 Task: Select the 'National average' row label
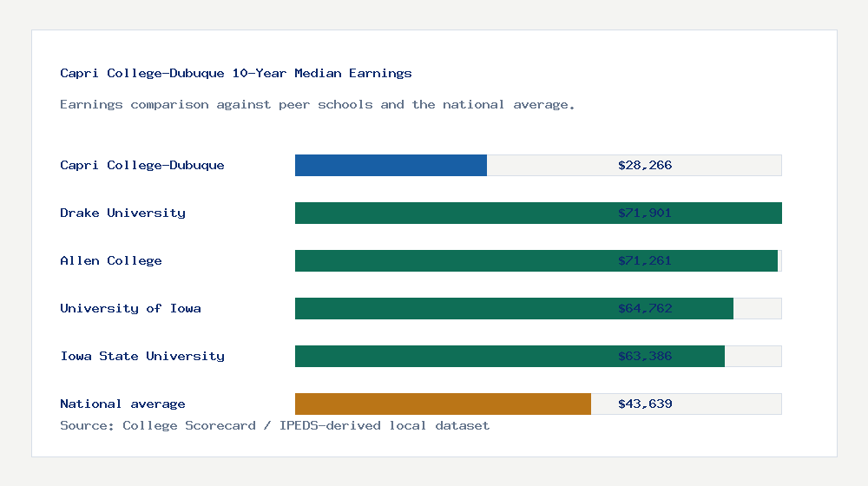[x=122, y=404]
